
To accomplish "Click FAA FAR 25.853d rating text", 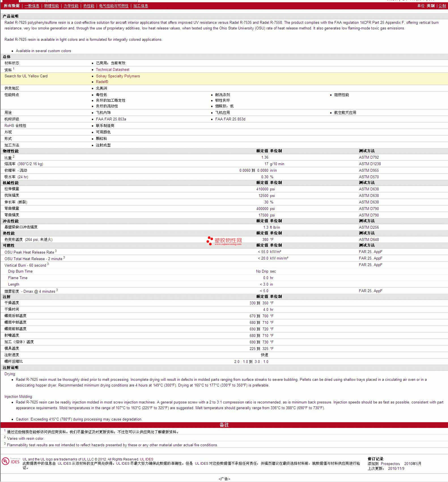I will pyautogui.click(x=230, y=119).
